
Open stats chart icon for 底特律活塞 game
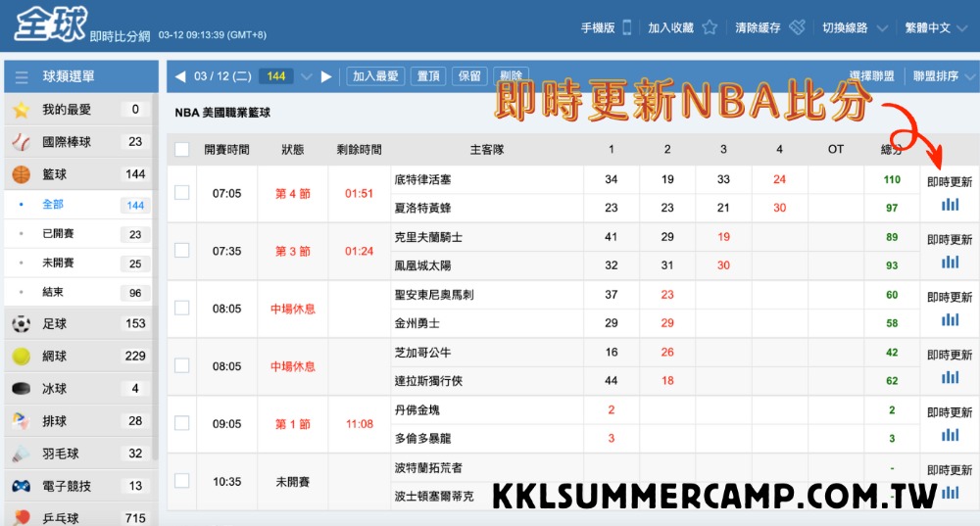pos(950,205)
